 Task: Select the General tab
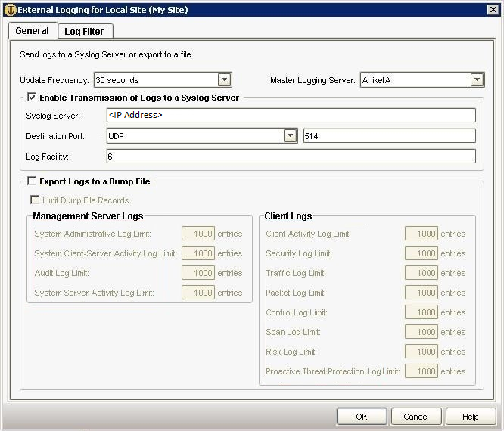pyautogui.click(x=32, y=31)
